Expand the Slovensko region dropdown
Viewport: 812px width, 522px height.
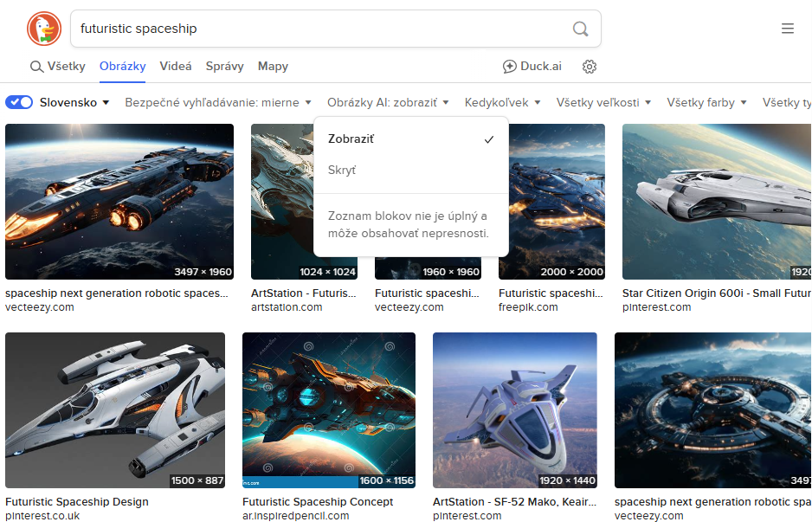coord(74,102)
